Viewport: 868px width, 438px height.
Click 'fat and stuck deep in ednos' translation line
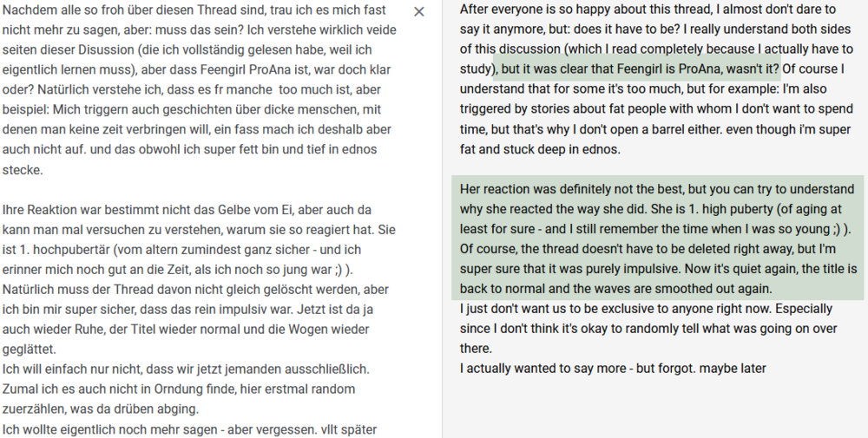[x=540, y=149]
